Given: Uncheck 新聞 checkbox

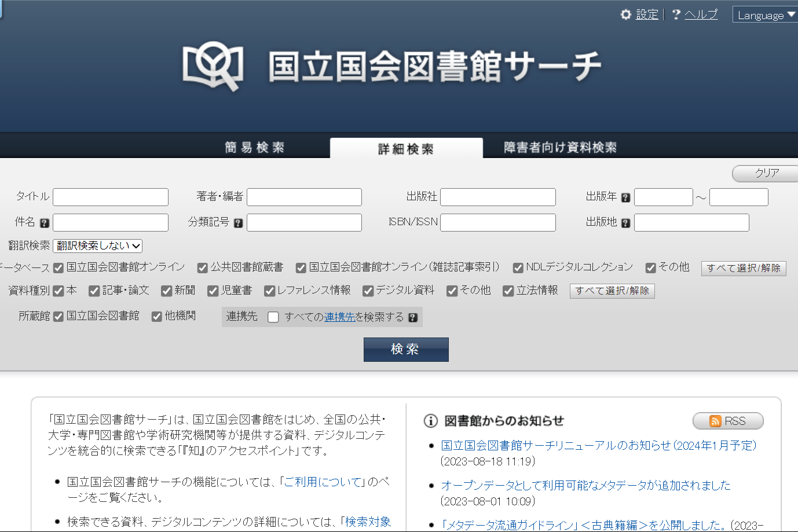Looking at the screenshot, I should pyautogui.click(x=167, y=291).
